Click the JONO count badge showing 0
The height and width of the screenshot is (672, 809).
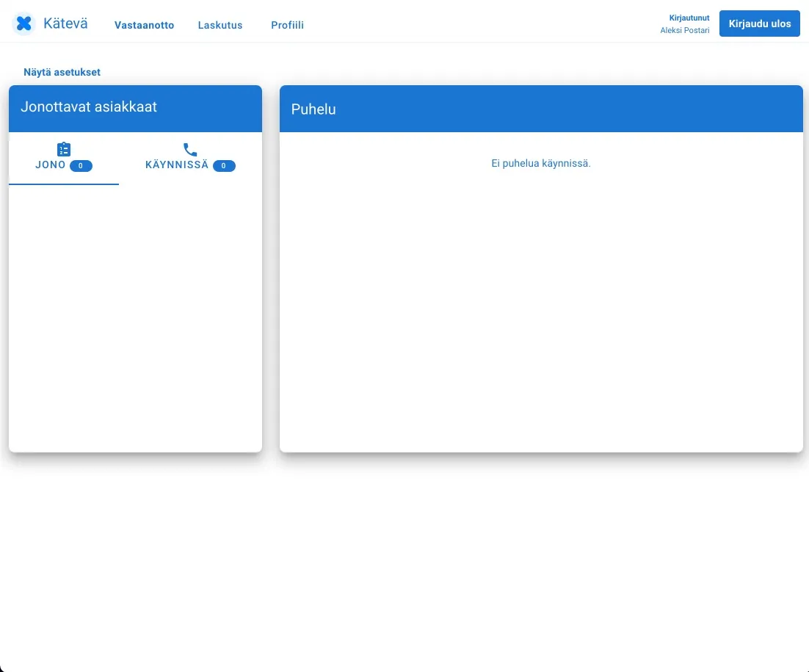coord(81,166)
